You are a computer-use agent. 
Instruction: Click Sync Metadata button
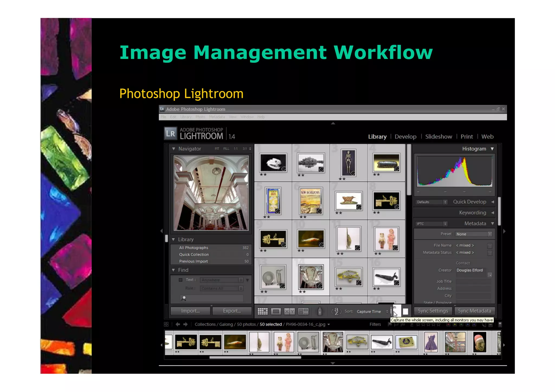[475, 311]
